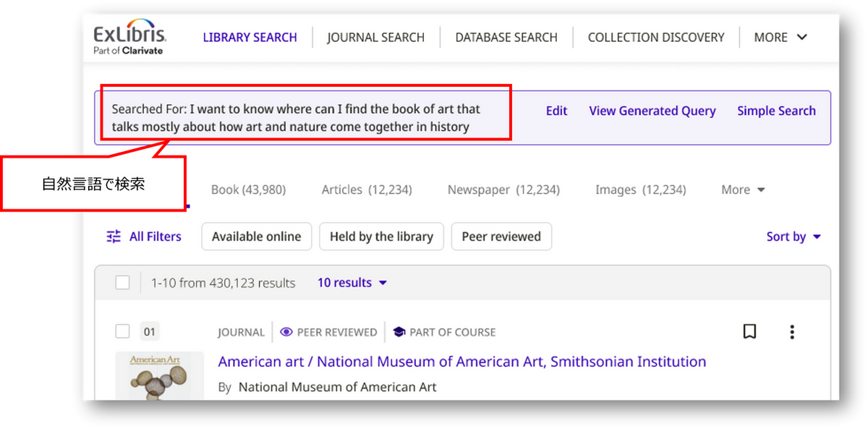Click the All Filters sliders icon
This screenshot has height=429, width=868.
point(114,237)
